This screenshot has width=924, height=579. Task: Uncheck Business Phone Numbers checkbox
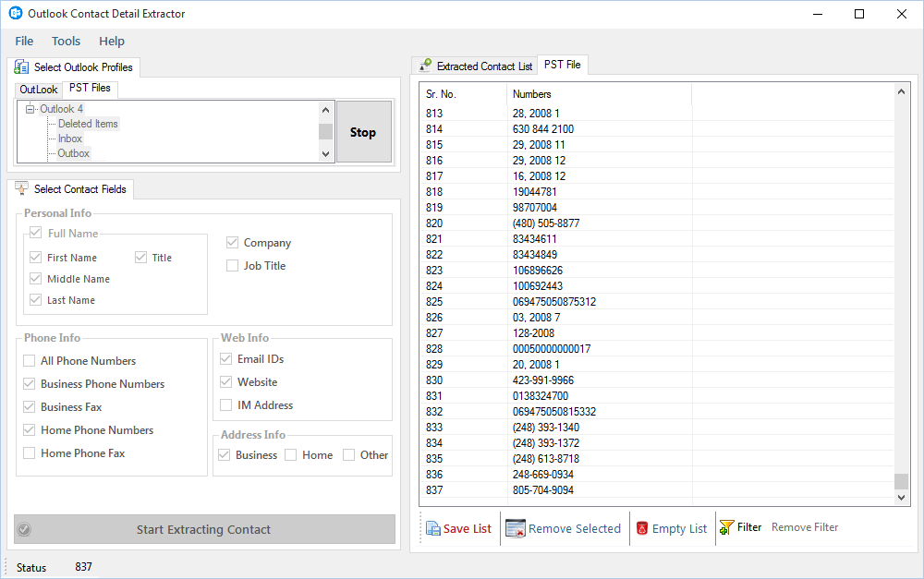point(29,384)
